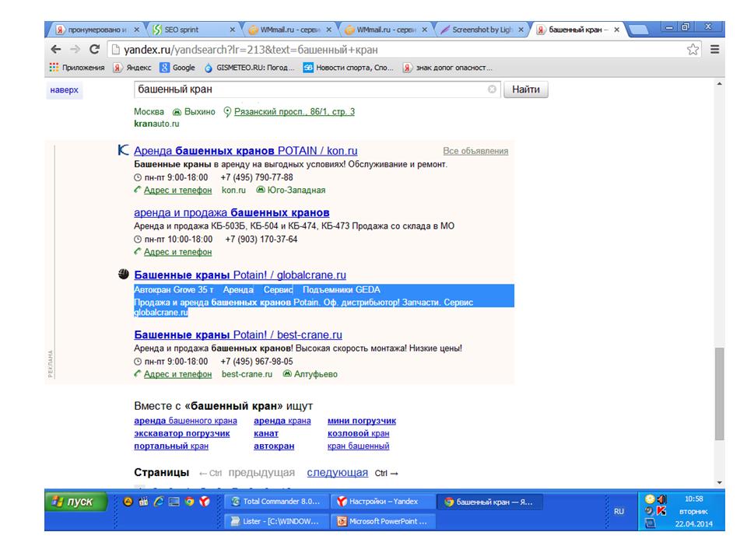
Task: Clear the search field with the X icon
Action: pos(492,89)
